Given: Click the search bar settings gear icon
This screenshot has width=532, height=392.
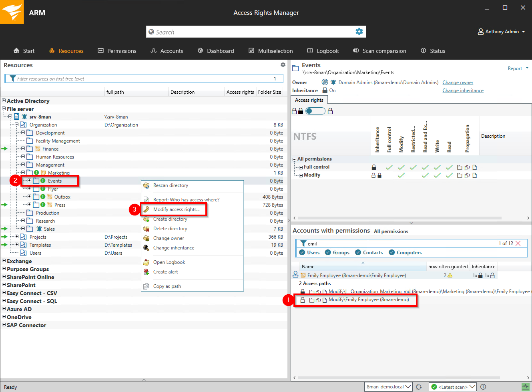Looking at the screenshot, I should [x=359, y=32].
